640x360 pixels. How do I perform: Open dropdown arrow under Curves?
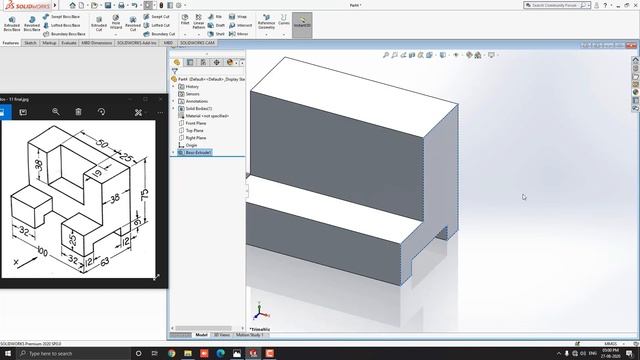coord(284,35)
